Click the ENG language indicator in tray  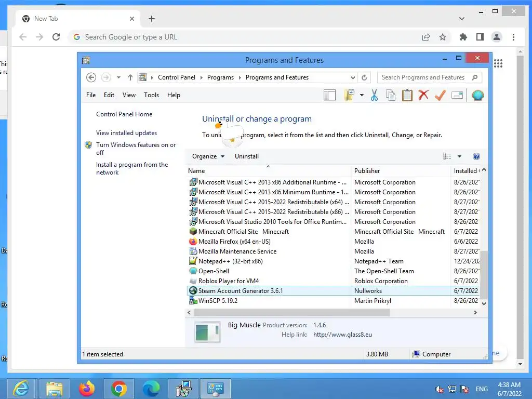[482, 389]
